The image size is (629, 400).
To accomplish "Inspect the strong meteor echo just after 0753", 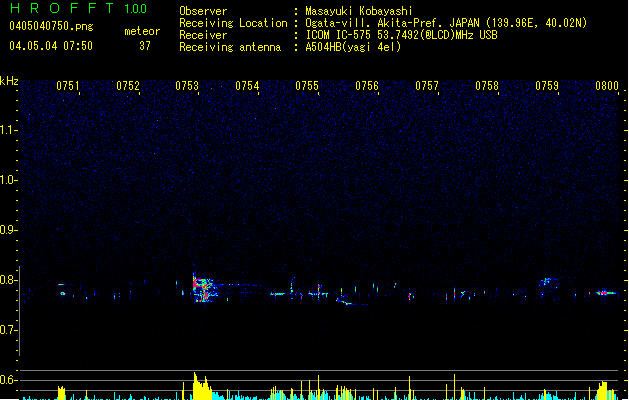I will point(205,288).
